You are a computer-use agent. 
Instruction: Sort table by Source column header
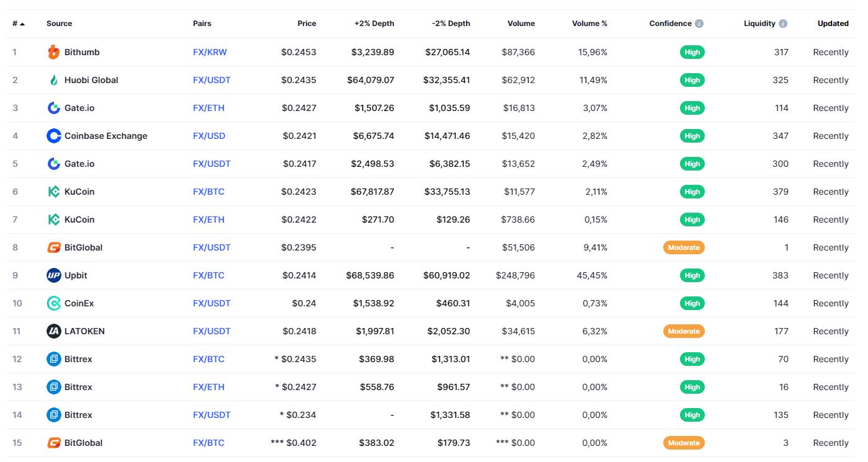pyautogui.click(x=59, y=24)
